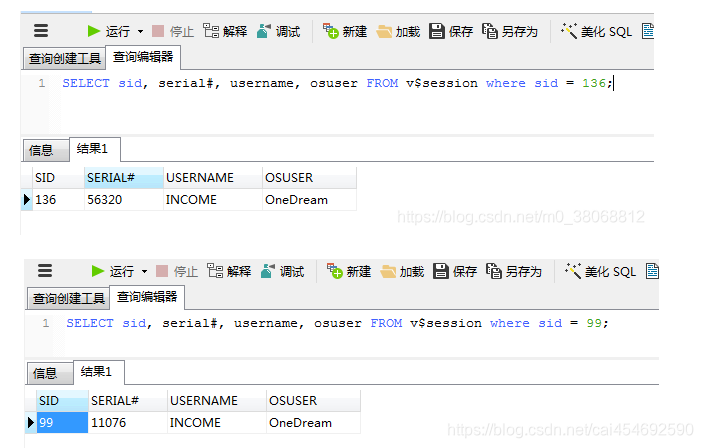Viewport: 703px width, 448px height.
Task: Select INCOME cell in the row with 99
Action: (x=217, y=422)
